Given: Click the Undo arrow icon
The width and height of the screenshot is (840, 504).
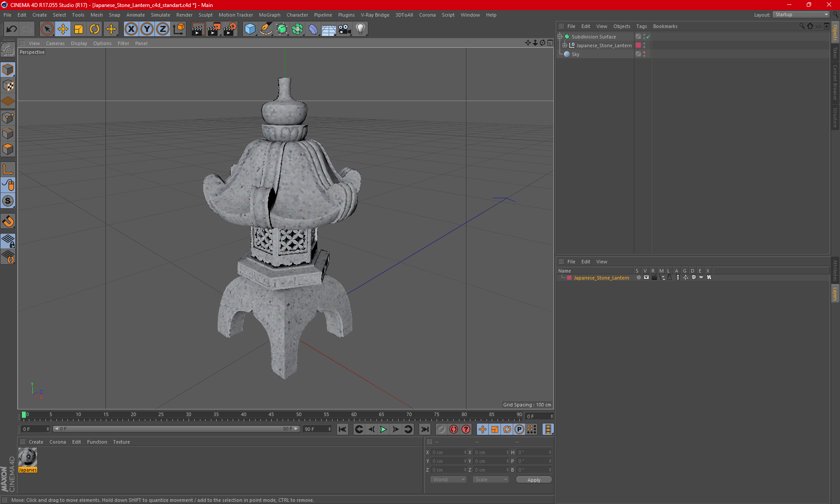Looking at the screenshot, I should 12,29.
